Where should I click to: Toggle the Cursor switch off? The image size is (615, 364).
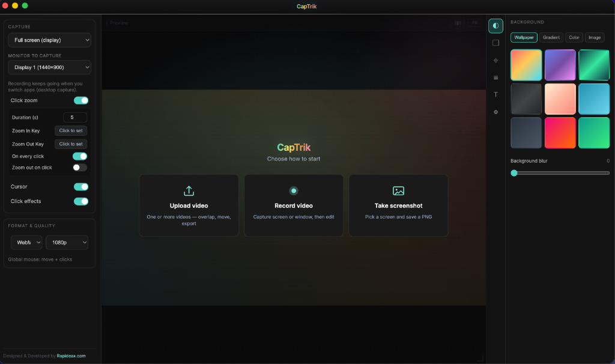pos(81,187)
